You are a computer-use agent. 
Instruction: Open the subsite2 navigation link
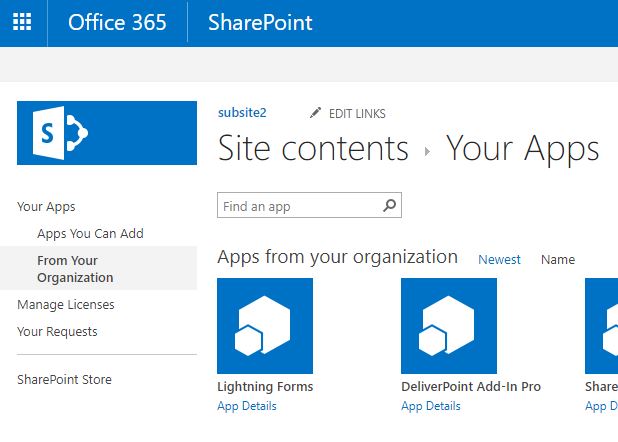242,113
